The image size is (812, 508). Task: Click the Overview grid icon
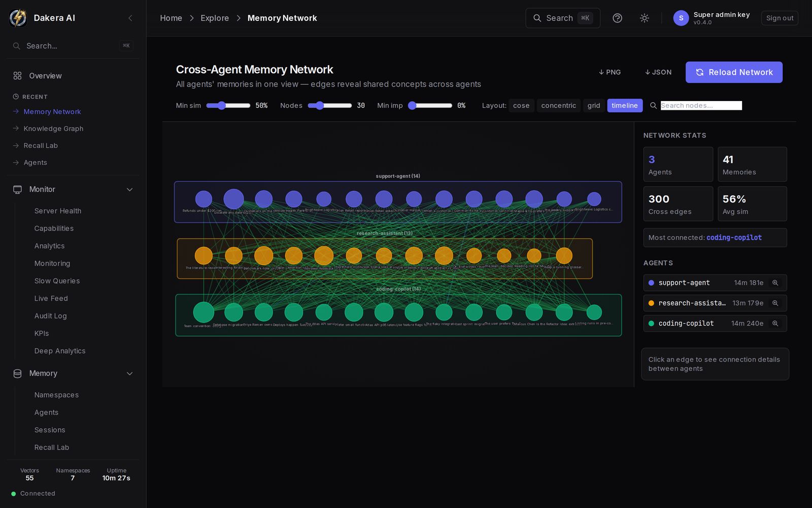(17, 76)
